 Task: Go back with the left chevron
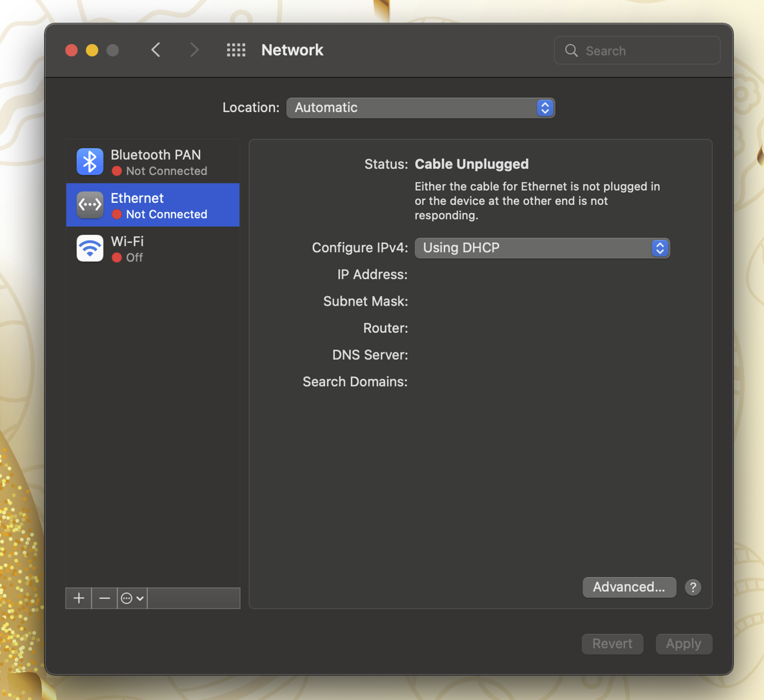155,50
